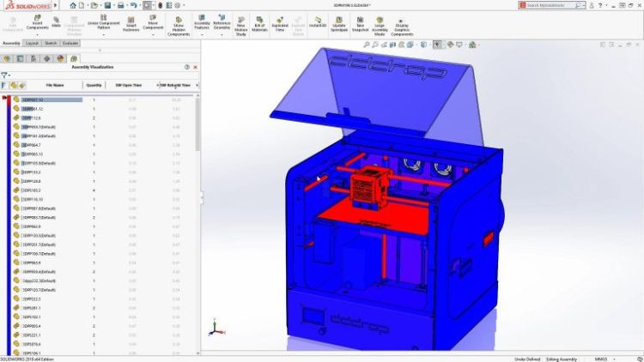Open Assembly Features dropdown arrow
This screenshot has width=644, height=362.
202,35
